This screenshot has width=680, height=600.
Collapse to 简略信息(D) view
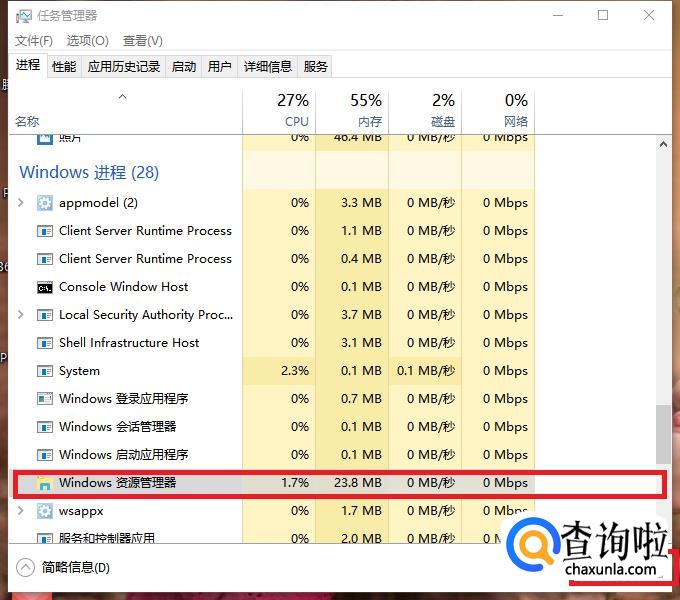tap(63, 567)
